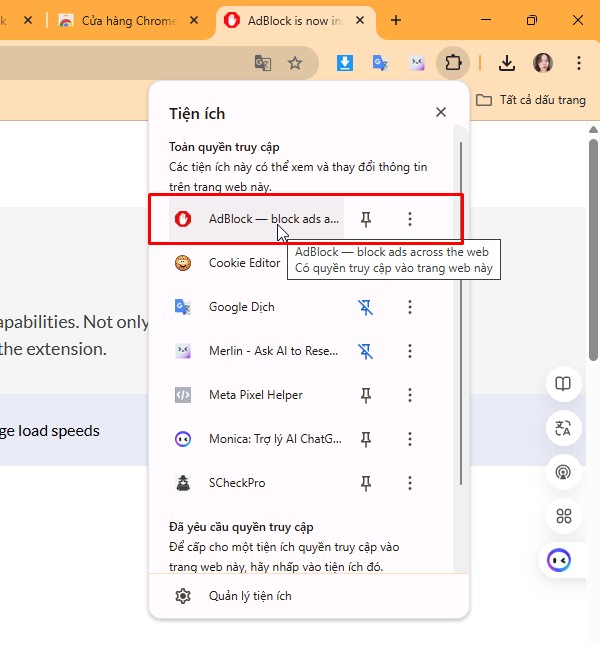Open the user profile avatar
Image resolution: width=600 pixels, height=646 pixels.
pos(543,63)
